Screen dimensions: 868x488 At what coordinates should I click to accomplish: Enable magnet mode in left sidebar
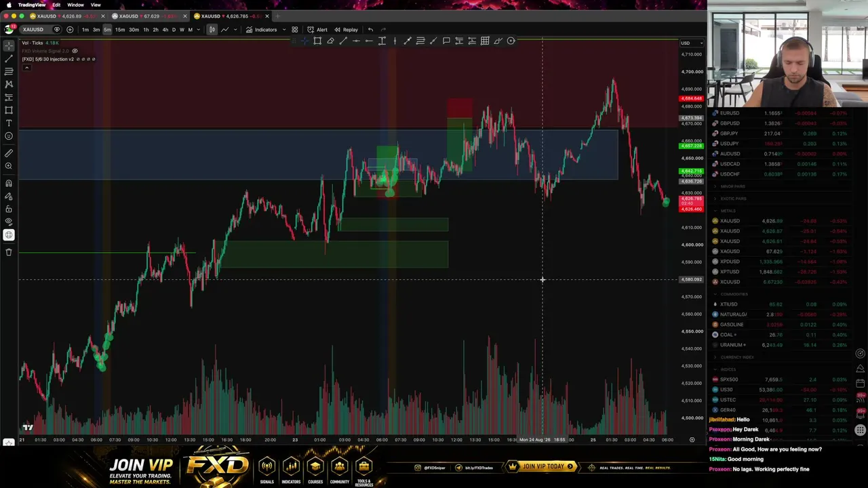point(9,183)
